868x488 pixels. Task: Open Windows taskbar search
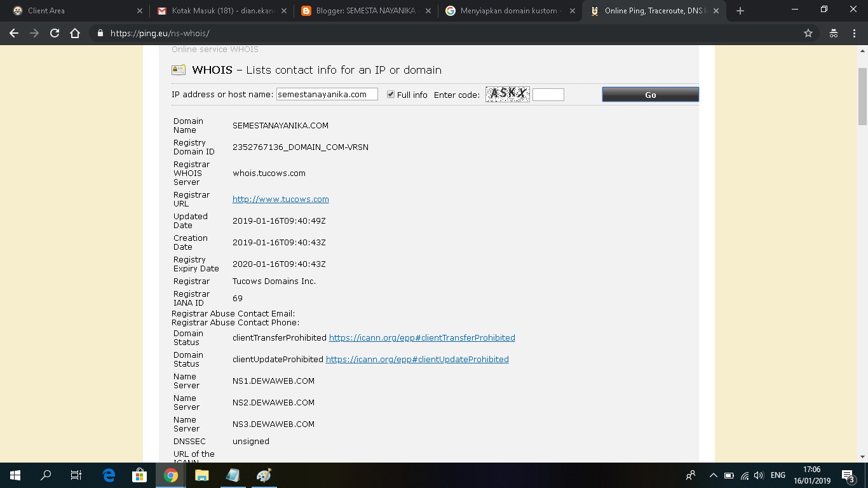(46, 475)
